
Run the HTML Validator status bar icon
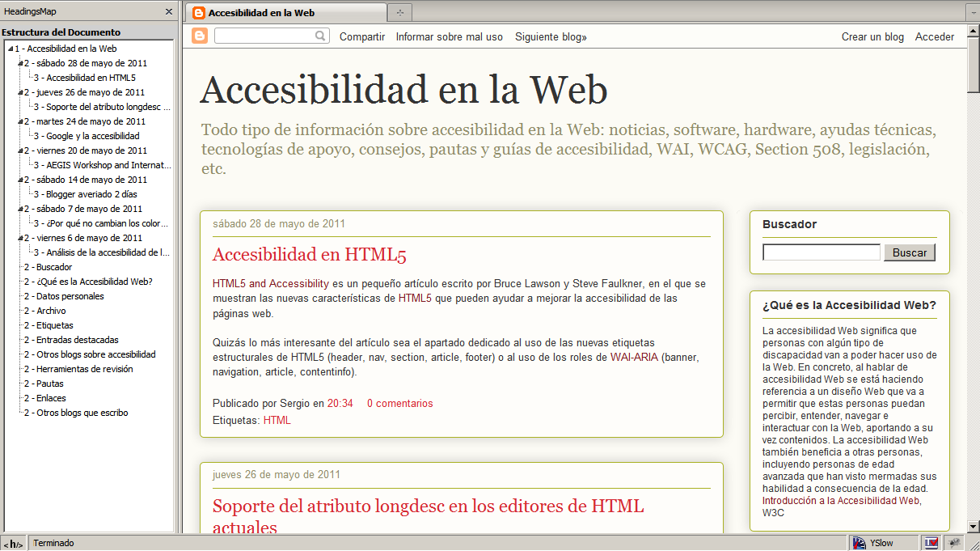point(931,542)
